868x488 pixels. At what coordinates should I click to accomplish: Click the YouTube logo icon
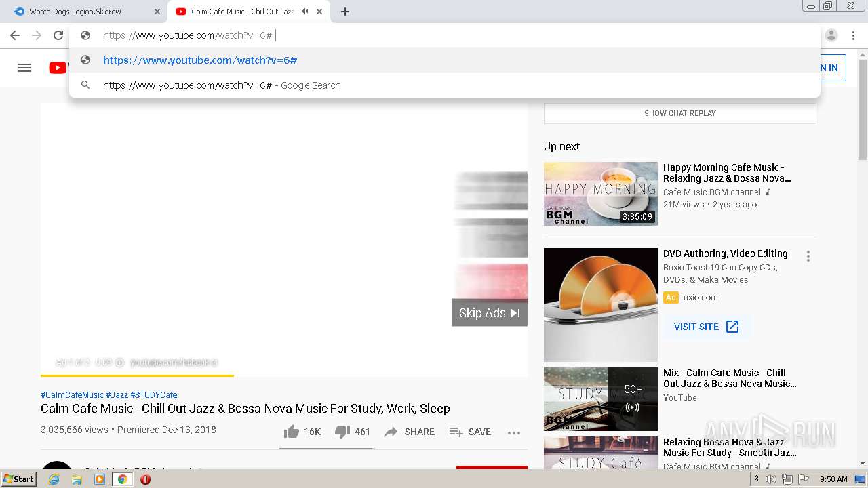58,68
